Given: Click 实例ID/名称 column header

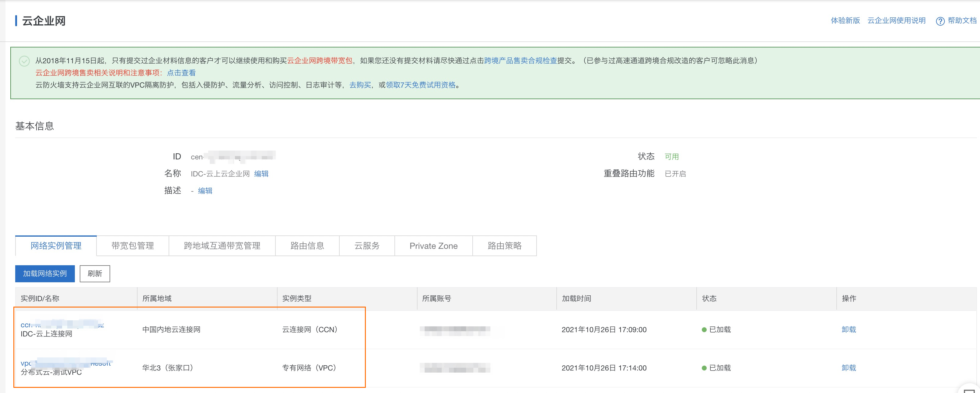Looking at the screenshot, I should tap(40, 299).
